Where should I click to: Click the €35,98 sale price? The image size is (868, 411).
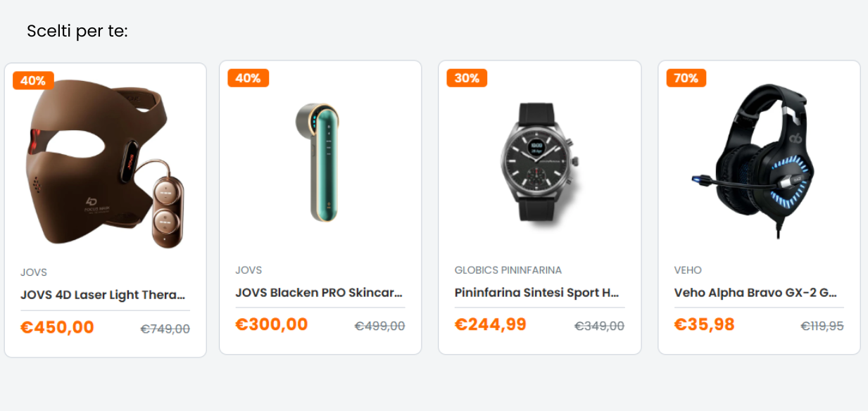pos(704,324)
